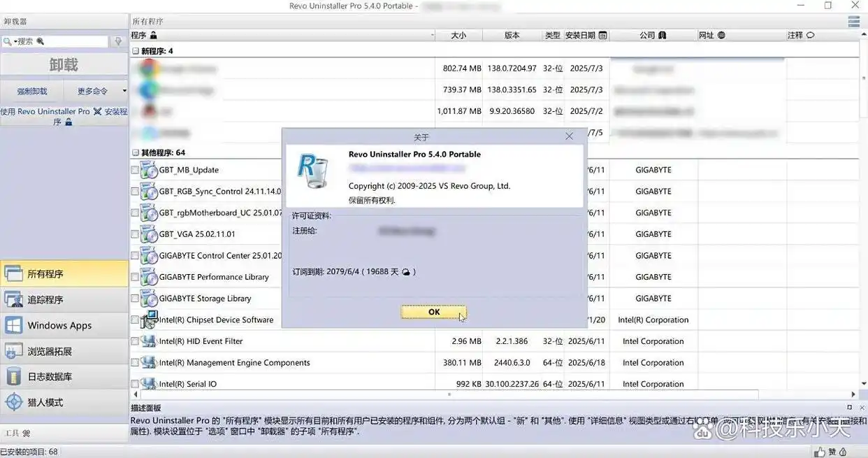Sort by the 大小 column header

point(458,35)
